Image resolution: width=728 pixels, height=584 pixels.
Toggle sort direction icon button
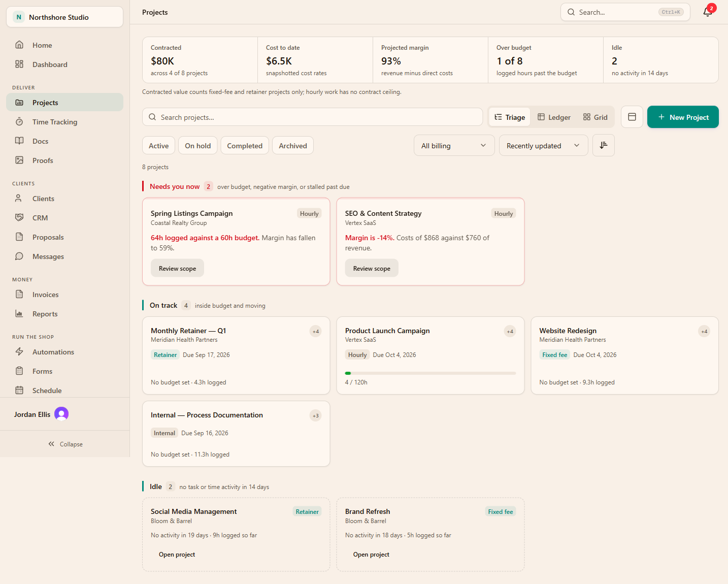click(x=604, y=145)
